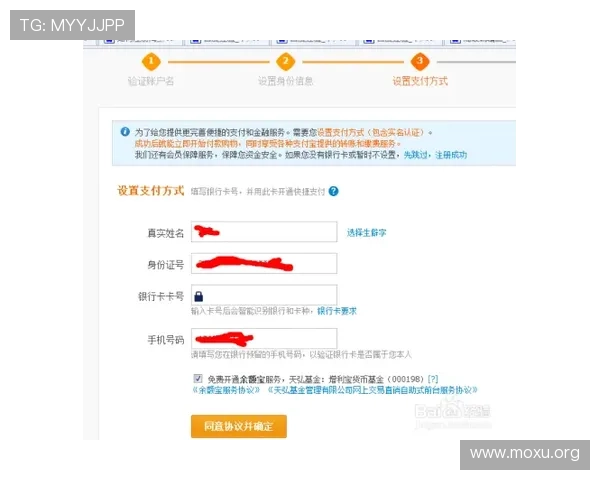Viewport: 600px width, 480px height.
Task: Click step 2 设置身份信息 marker
Action: (x=285, y=61)
